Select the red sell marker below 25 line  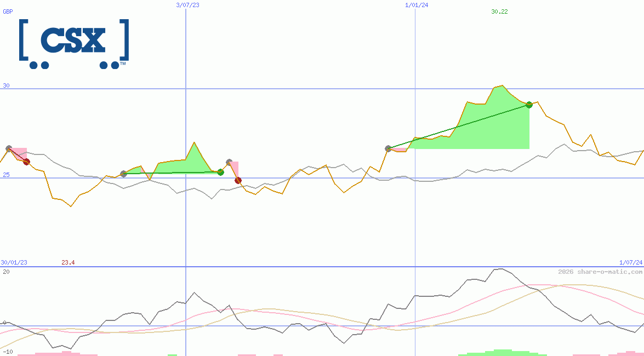[237, 180]
